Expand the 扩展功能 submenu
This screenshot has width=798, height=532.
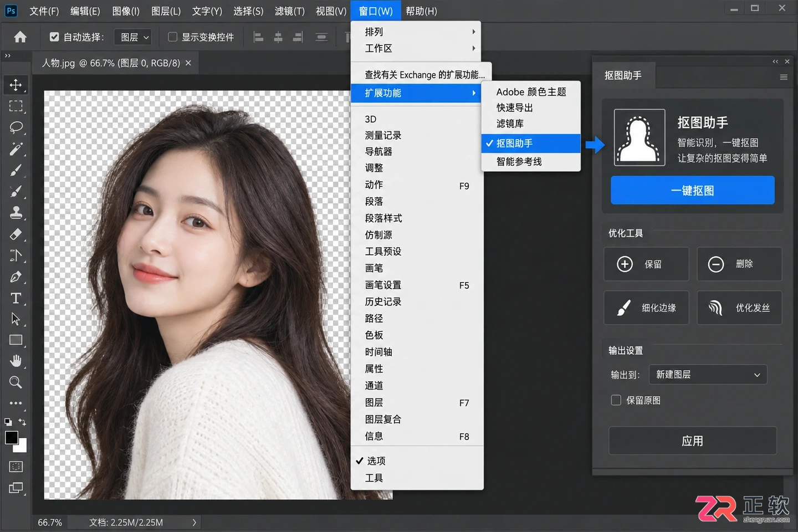tap(416, 93)
